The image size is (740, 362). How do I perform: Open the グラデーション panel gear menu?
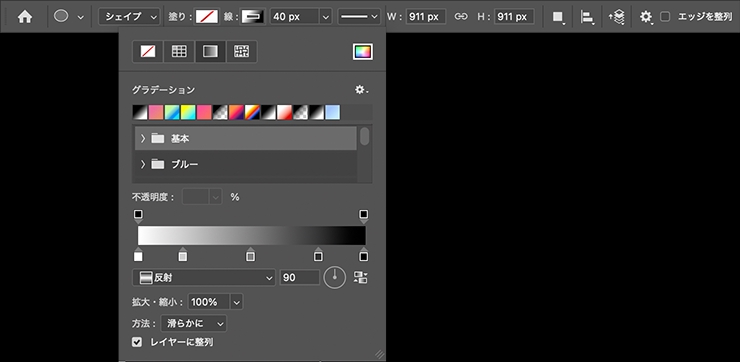(362, 90)
